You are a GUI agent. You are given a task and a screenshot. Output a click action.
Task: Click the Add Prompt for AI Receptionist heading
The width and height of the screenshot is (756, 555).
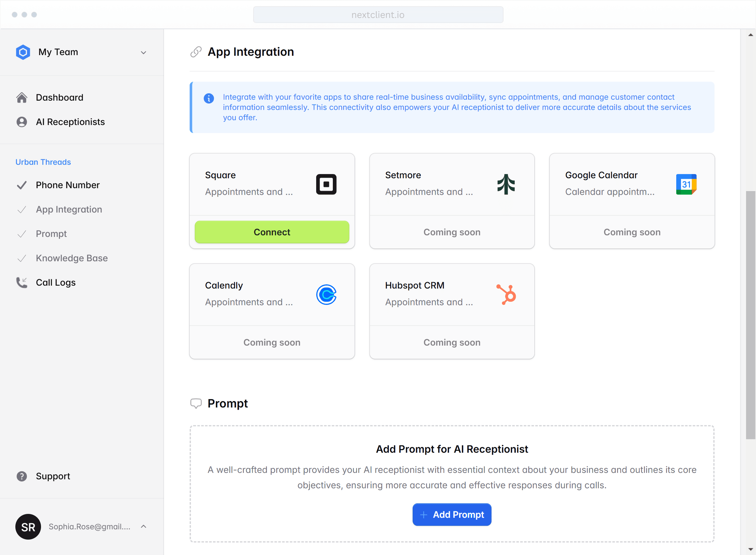(x=452, y=449)
